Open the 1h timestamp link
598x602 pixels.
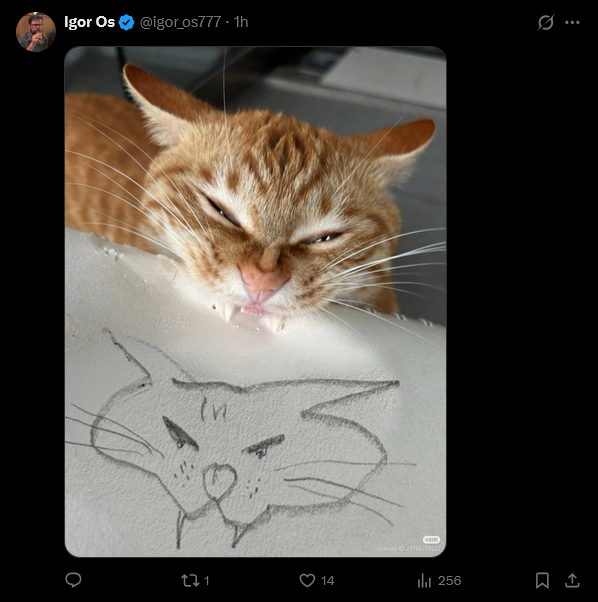click(241, 22)
